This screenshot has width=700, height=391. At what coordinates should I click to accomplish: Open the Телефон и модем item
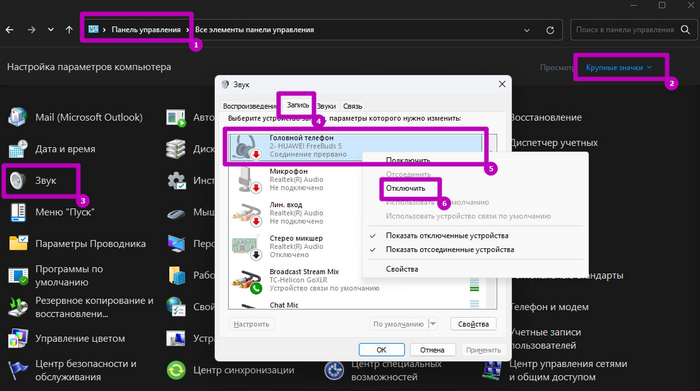pos(550,307)
